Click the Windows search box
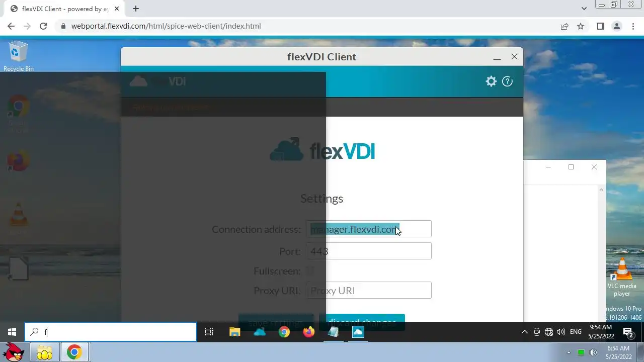This screenshot has height=362, width=644. tap(111, 332)
